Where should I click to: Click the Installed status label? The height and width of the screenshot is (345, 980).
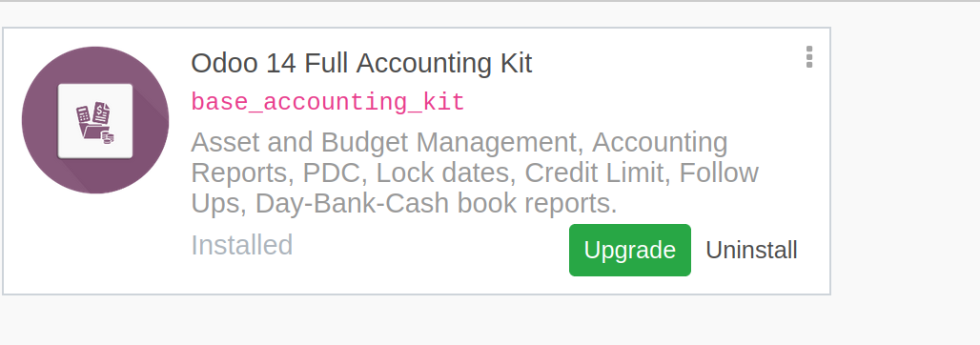[x=242, y=245]
